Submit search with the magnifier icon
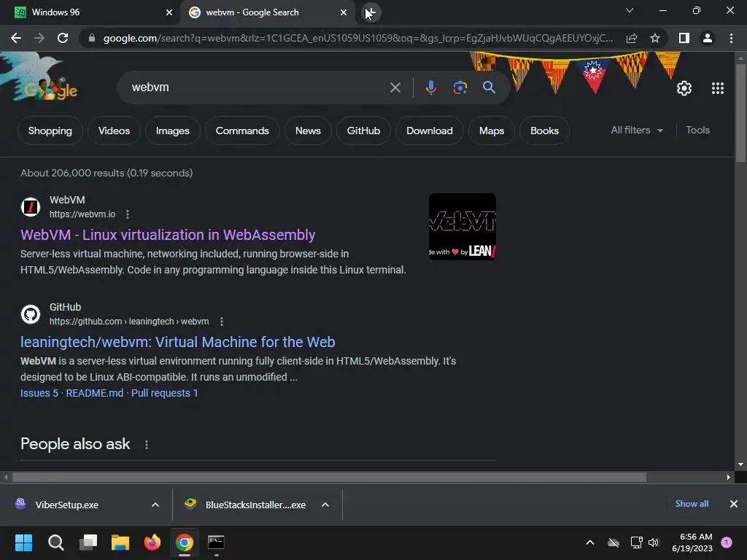The image size is (747, 560). 489,87
